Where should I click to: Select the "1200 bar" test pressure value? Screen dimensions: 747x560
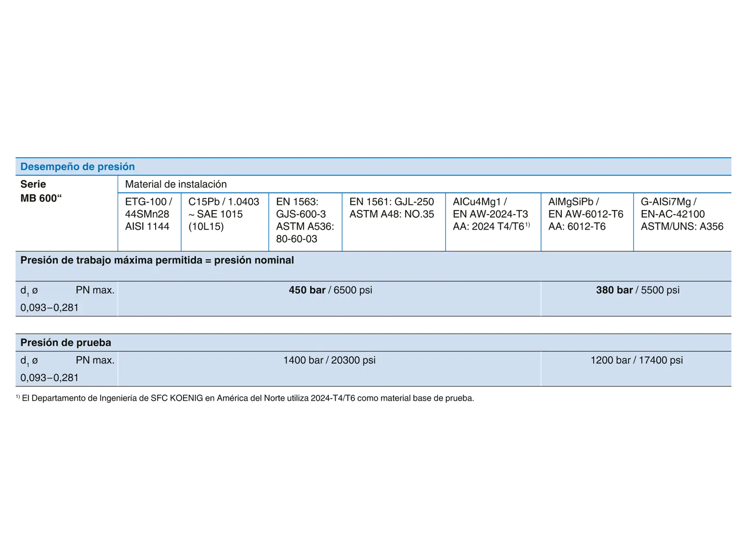coord(610,360)
